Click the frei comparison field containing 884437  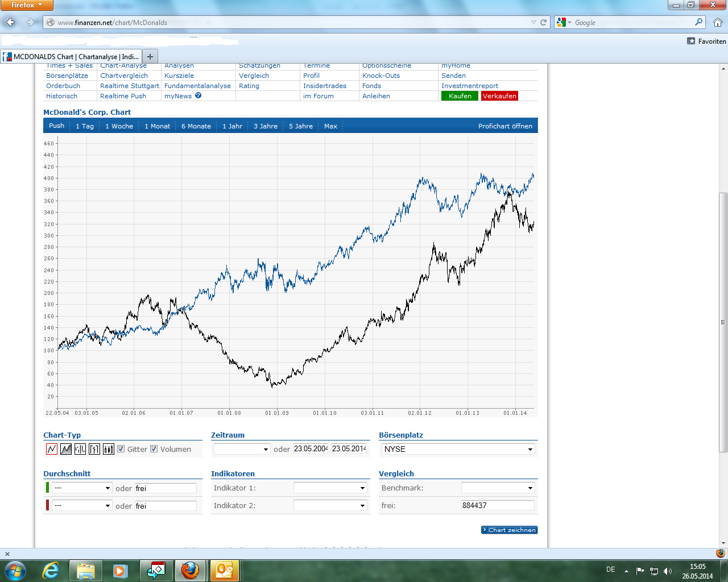tap(498, 505)
